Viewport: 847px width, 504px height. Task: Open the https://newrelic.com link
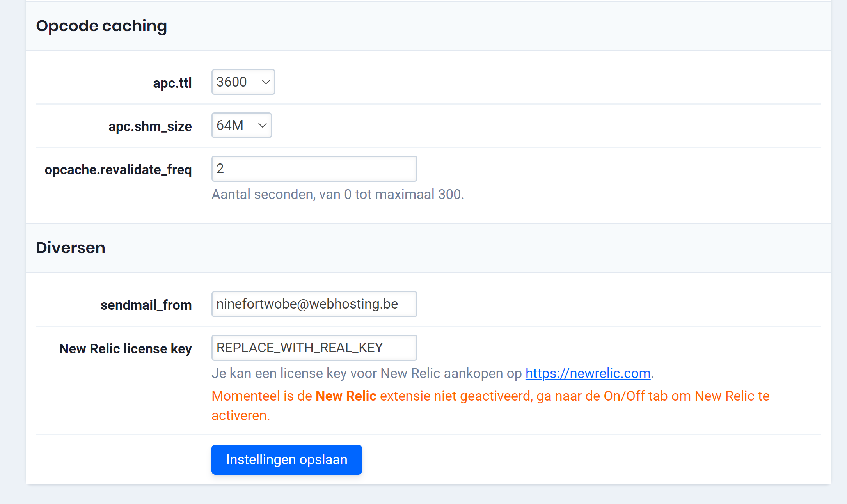point(588,373)
